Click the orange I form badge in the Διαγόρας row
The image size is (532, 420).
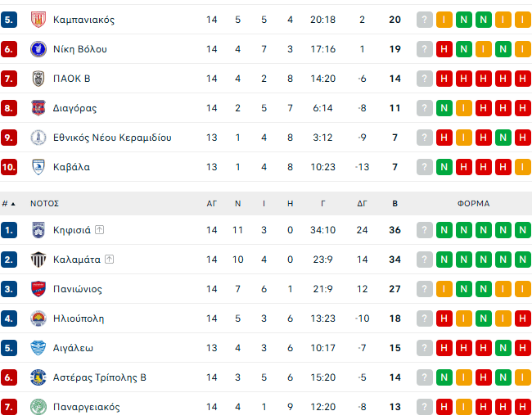coord(463,108)
